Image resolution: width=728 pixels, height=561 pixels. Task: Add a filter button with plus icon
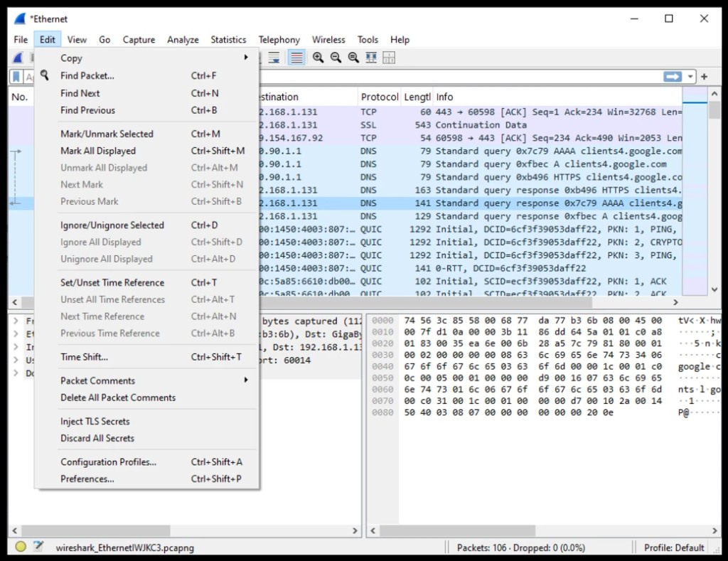coord(704,76)
